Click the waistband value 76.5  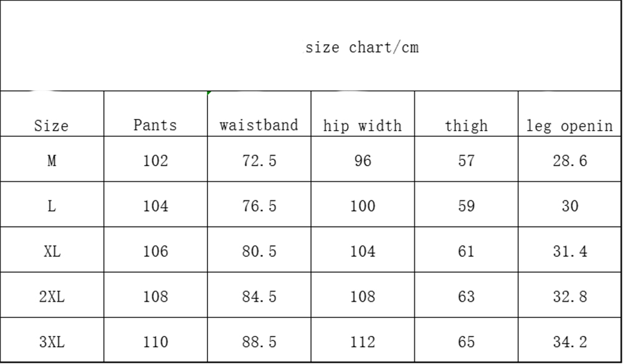point(259,206)
